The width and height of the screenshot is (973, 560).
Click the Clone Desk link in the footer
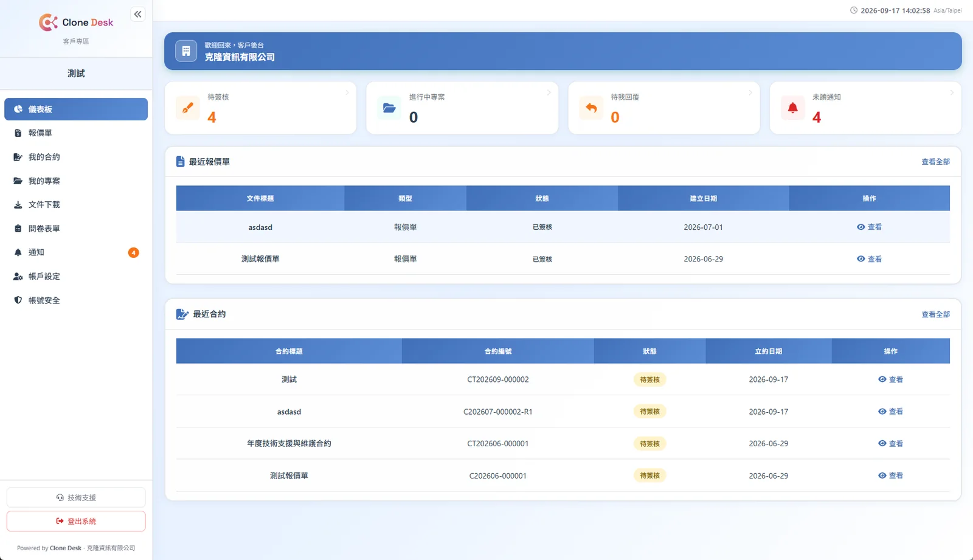(66, 548)
